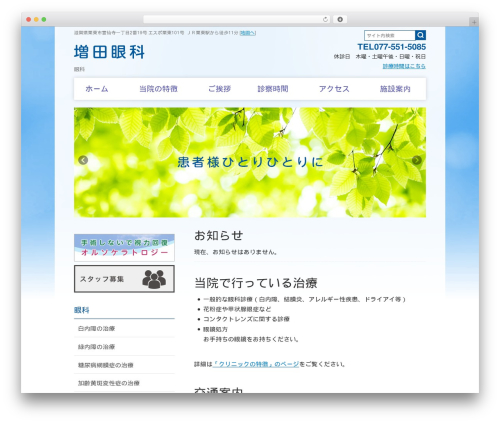The image size is (500, 423).
Task: Open the ホーム menu item
Action: [97, 89]
